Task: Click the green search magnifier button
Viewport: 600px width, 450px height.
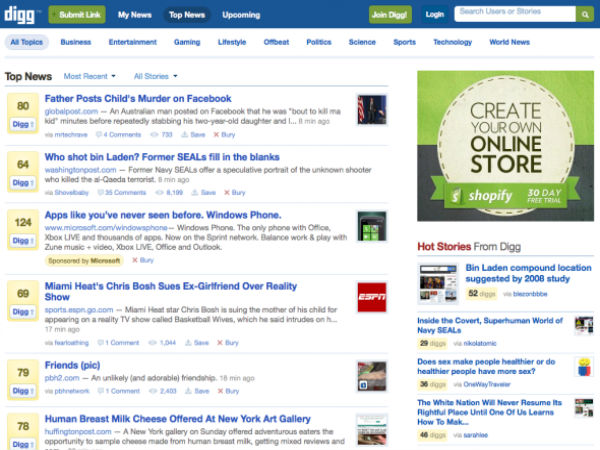Action: (x=584, y=14)
